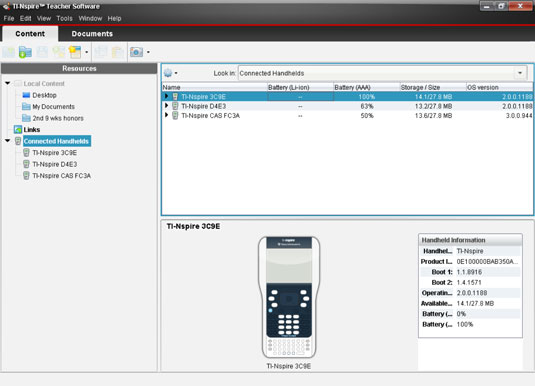Image resolution: width=535 pixels, height=386 pixels.
Task: Click Boot 2 value 1.4.1571
Action: click(x=469, y=282)
